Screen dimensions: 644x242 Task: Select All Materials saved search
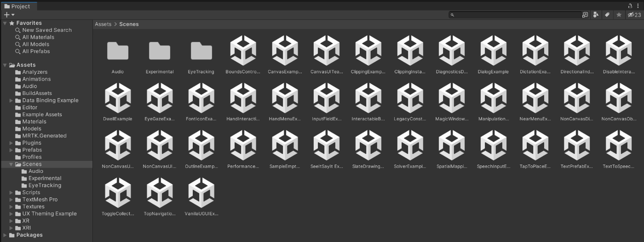(x=38, y=37)
